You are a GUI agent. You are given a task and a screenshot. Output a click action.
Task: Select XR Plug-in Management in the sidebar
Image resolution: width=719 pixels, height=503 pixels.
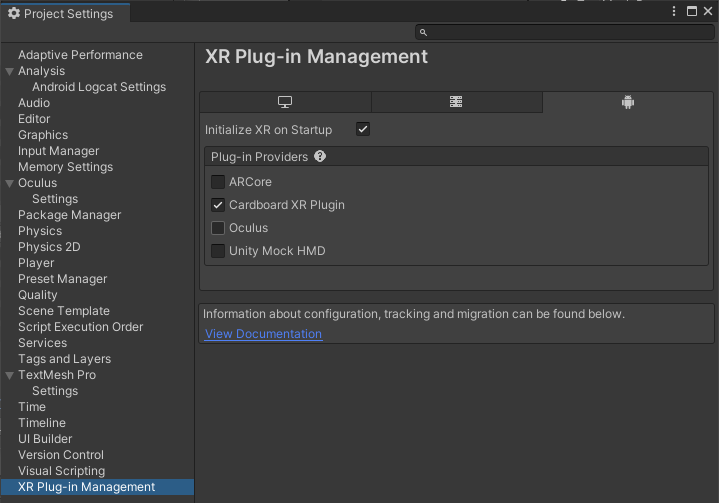[97, 487]
